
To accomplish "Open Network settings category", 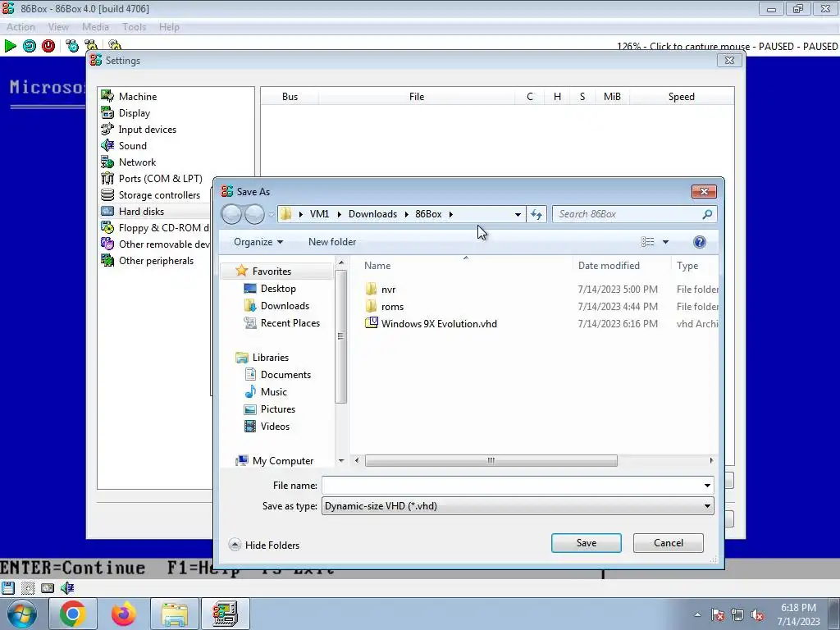I will tap(137, 162).
